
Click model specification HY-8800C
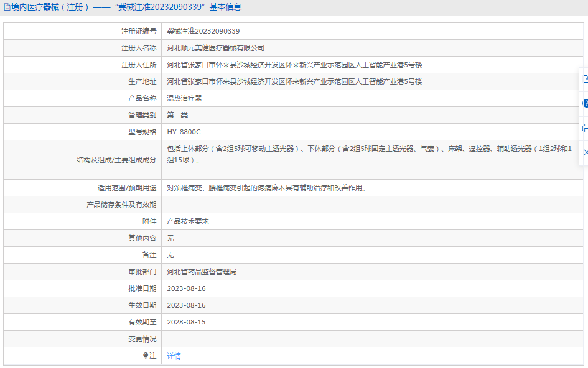[x=184, y=132]
